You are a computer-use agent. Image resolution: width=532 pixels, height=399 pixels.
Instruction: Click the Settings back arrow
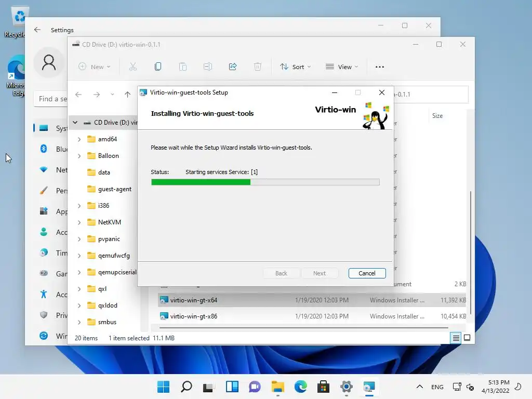(37, 30)
